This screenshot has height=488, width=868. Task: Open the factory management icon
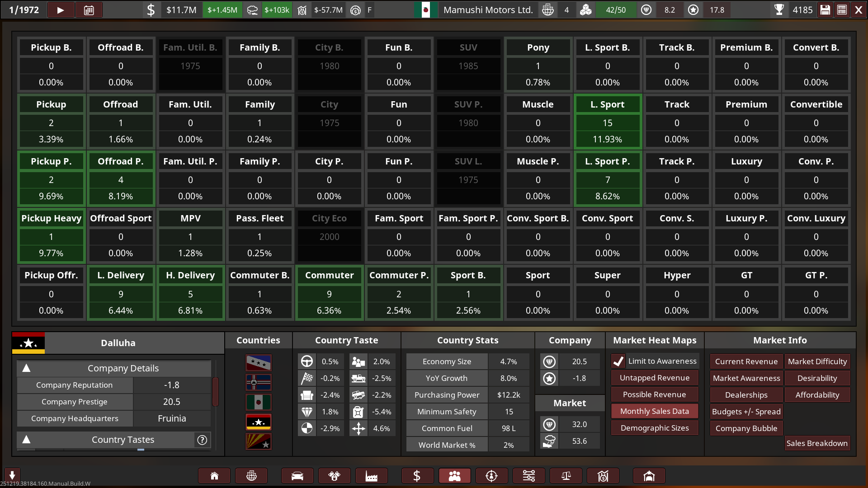click(371, 476)
